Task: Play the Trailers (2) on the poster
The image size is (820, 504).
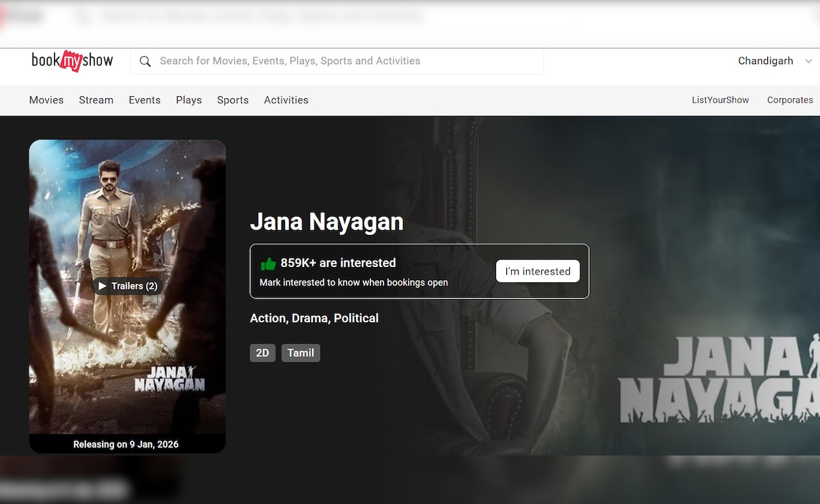Action: click(127, 286)
